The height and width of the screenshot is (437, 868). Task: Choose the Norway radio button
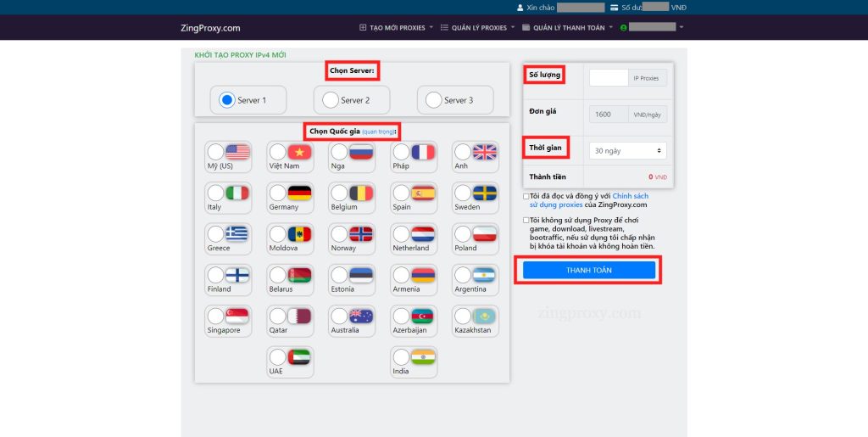coord(339,233)
